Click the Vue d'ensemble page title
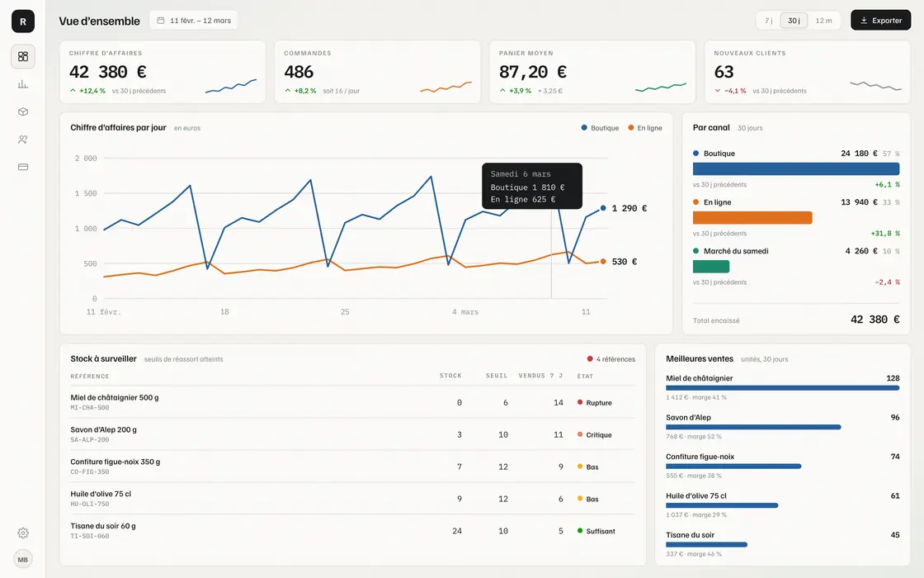Image resolution: width=924 pixels, height=578 pixels. tap(99, 21)
